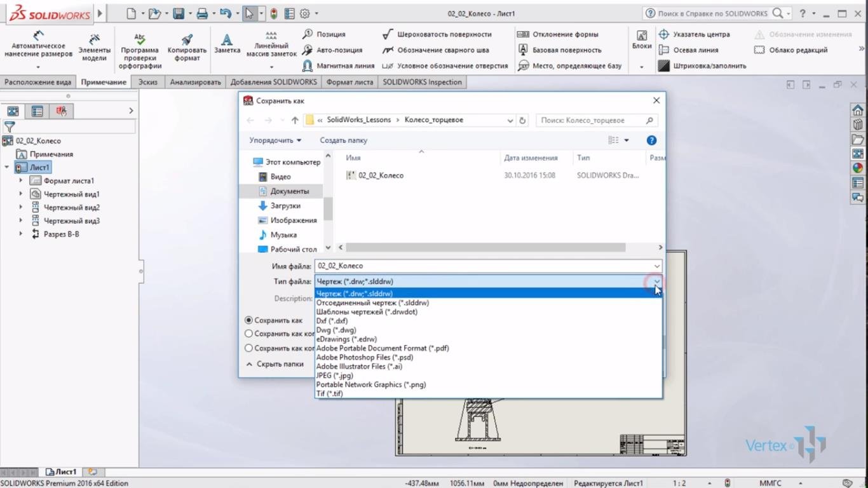
Task: Click the refresh button in dialog
Action: (523, 120)
